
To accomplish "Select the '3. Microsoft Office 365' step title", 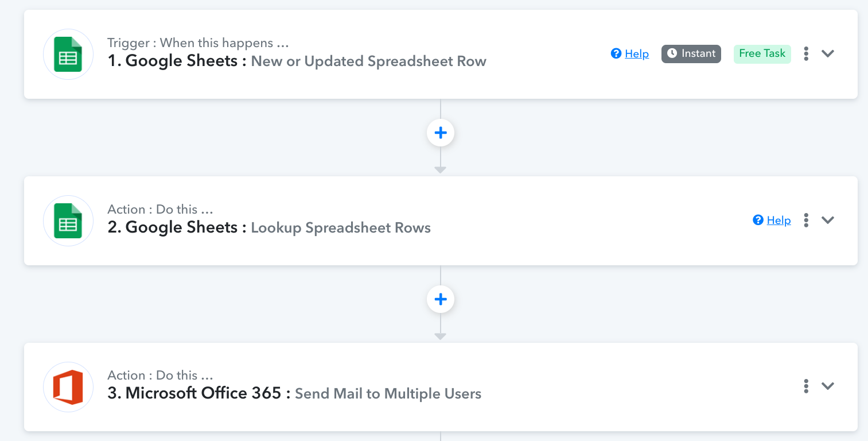I will 199,393.
